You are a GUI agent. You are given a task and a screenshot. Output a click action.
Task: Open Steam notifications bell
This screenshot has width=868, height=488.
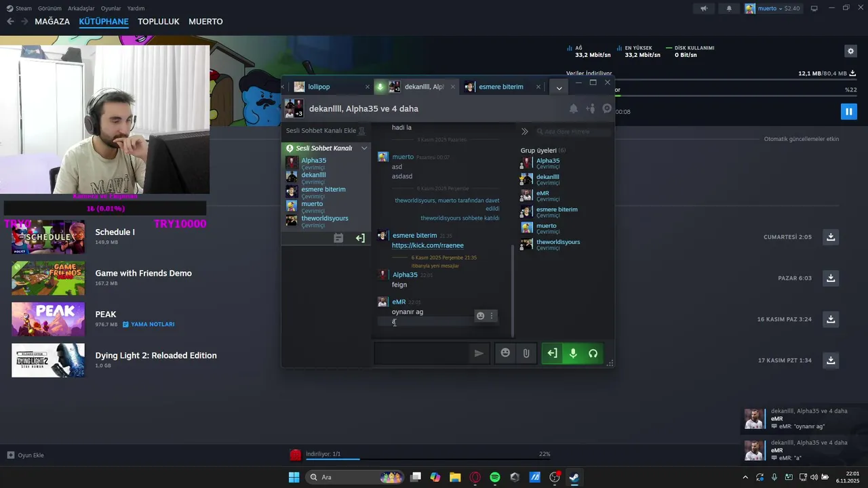point(729,8)
